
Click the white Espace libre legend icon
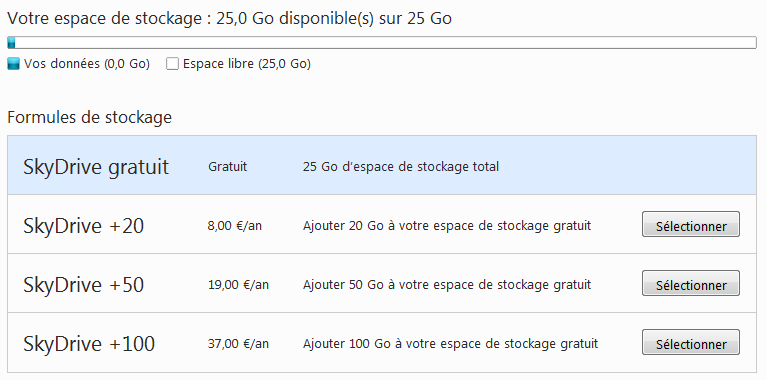pyautogui.click(x=172, y=64)
